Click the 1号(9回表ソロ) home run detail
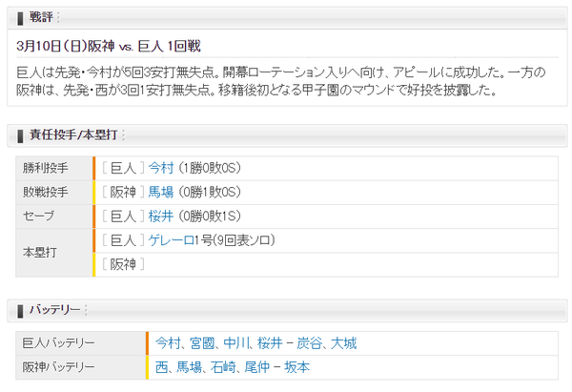The width and height of the screenshot is (572, 392). (235, 240)
